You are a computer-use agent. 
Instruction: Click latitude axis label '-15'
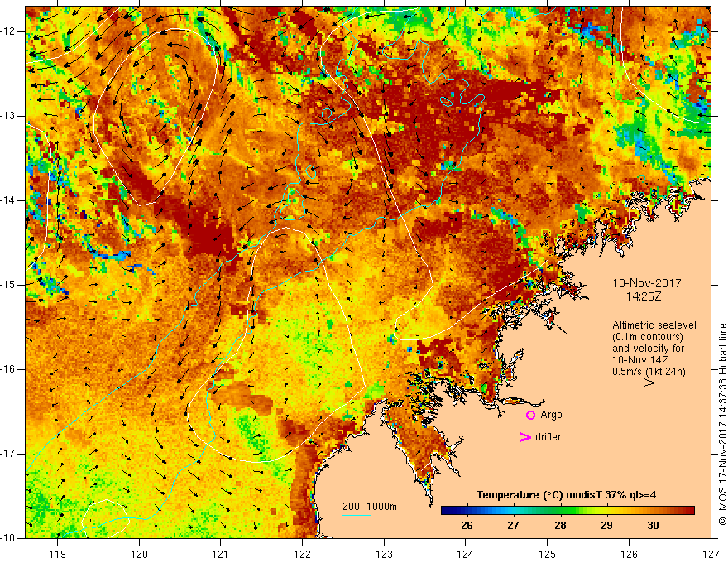pos(8,285)
